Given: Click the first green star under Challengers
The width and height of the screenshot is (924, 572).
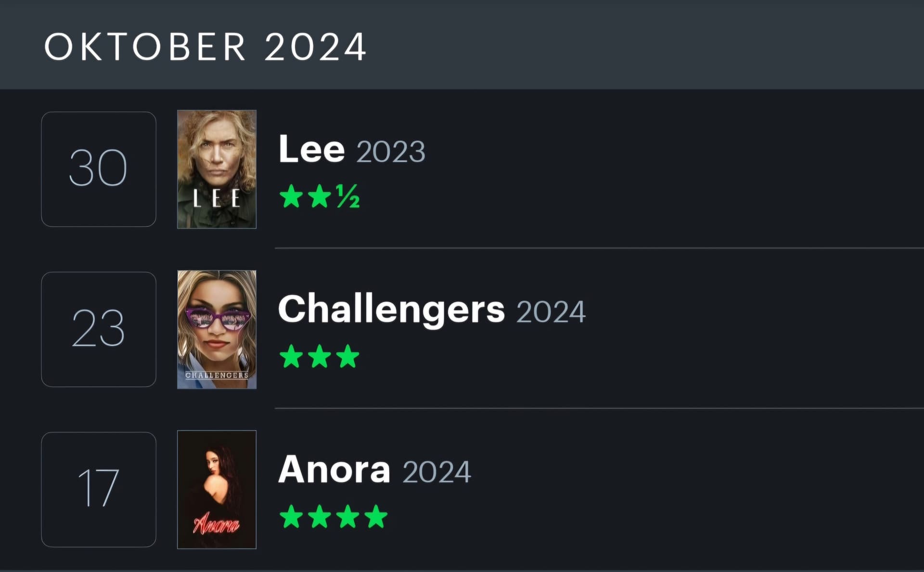Looking at the screenshot, I should click(x=292, y=357).
